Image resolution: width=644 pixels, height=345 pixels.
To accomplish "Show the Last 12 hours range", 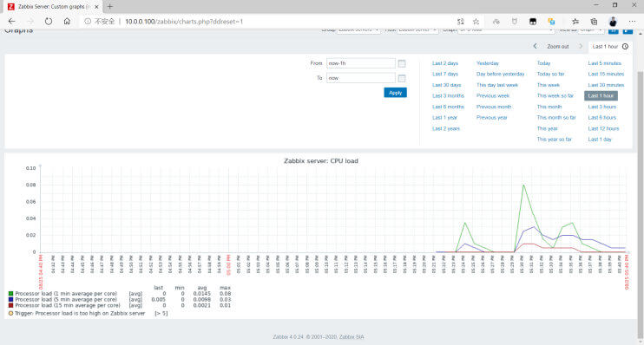I will pyautogui.click(x=603, y=129).
